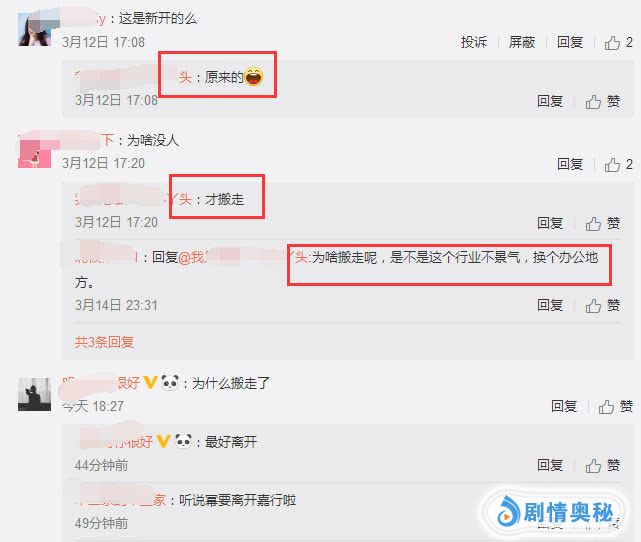Viewport: 641px width, 542px height.
Task: Like the reply "原来的" via thumbs-up icon
Action: (593, 101)
